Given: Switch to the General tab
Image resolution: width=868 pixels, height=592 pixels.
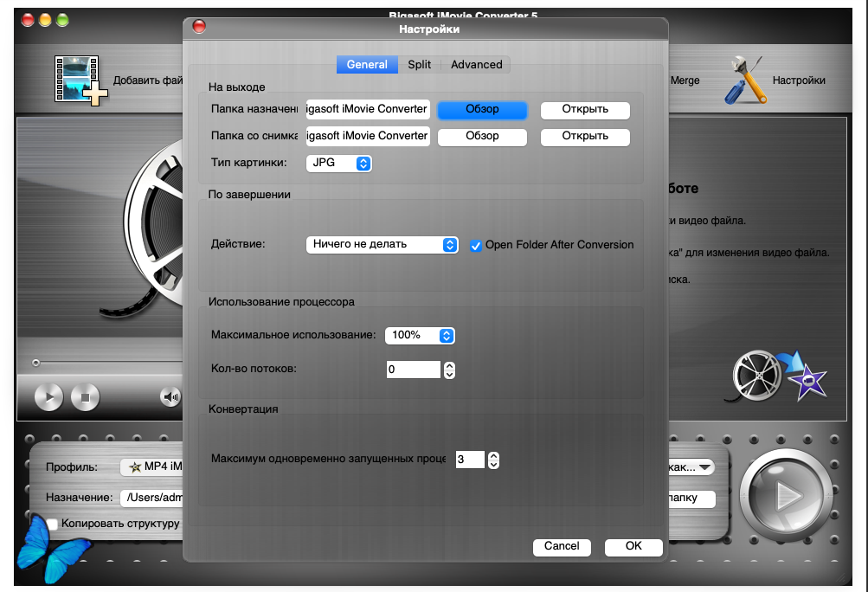Looking at the screenshot, I should tap(366, 64).
